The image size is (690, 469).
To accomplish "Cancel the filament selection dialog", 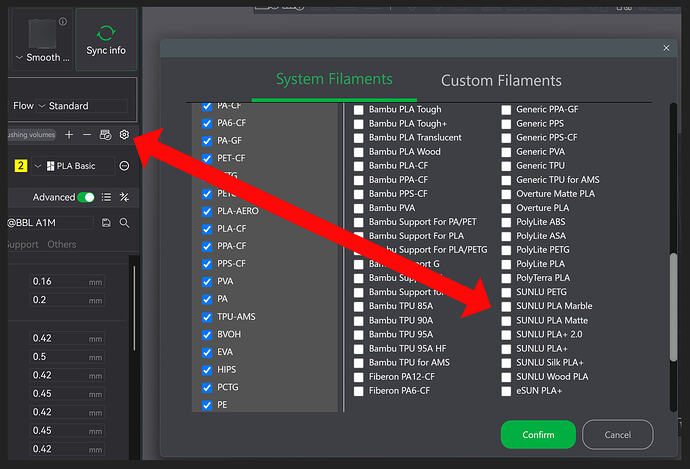I will click(x=618, y=435).
